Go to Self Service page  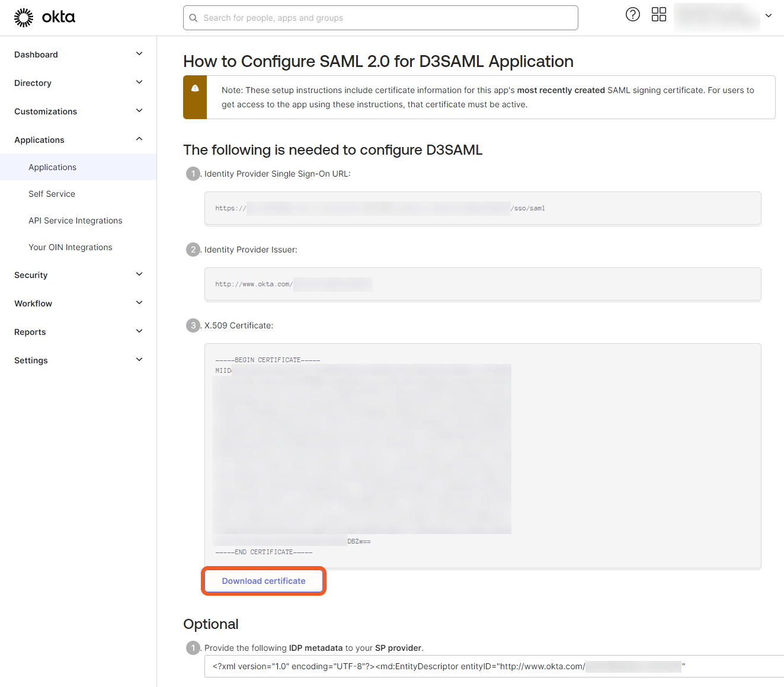point(52,194)
